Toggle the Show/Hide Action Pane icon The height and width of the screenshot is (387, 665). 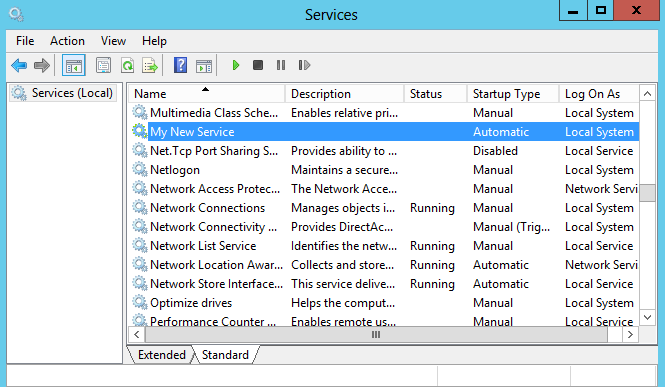coord(204,66)
